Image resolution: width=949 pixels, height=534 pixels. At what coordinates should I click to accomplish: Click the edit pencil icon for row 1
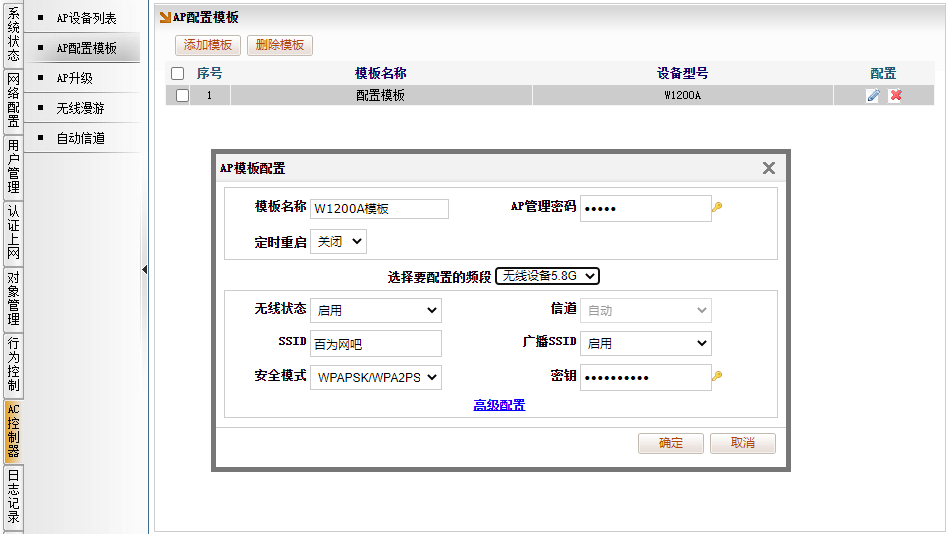[873, 96]
